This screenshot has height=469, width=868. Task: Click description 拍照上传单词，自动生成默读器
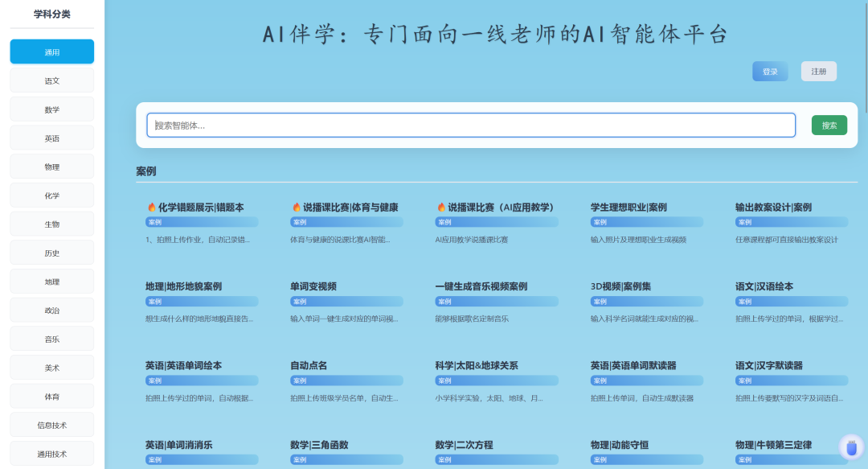[642, 398]
